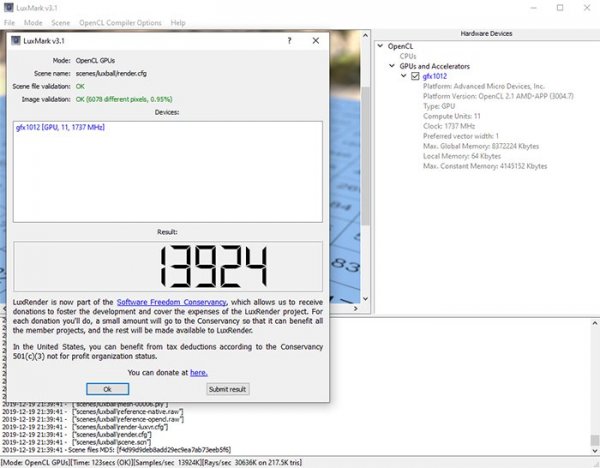
Task: Click log panel scroll up arrow
Action: 595,323
